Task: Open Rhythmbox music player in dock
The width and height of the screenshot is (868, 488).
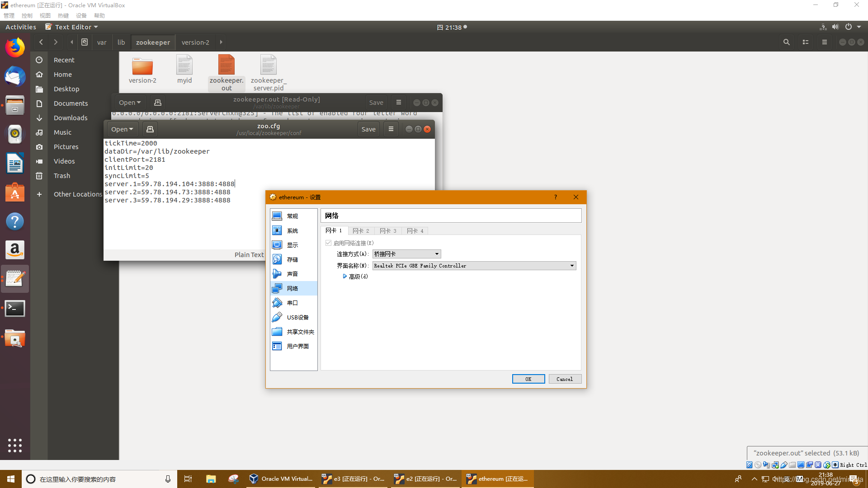Action: [x=15, y=134]
